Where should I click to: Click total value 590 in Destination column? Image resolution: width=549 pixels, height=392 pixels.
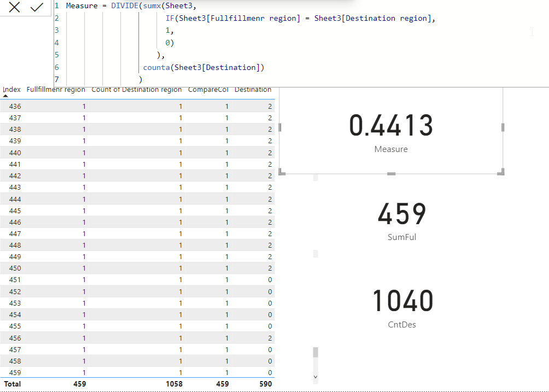click(x=265, y=384)
